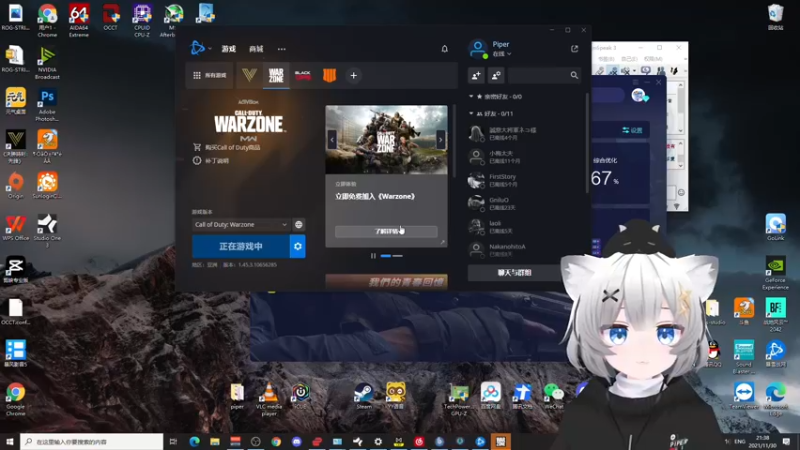
Task: Click the Warzone news banner image
Action: click(x=386, y=140)
